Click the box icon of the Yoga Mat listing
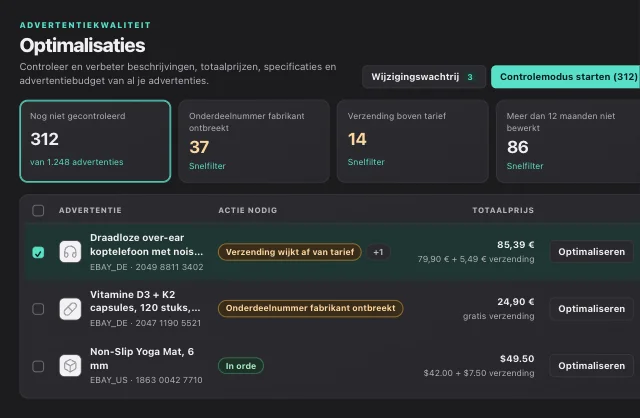Viewport: 640px width, 418px height. (70, 366)
